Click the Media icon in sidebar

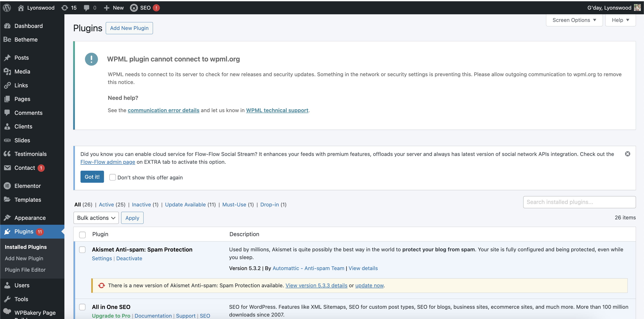click(7, 71)
